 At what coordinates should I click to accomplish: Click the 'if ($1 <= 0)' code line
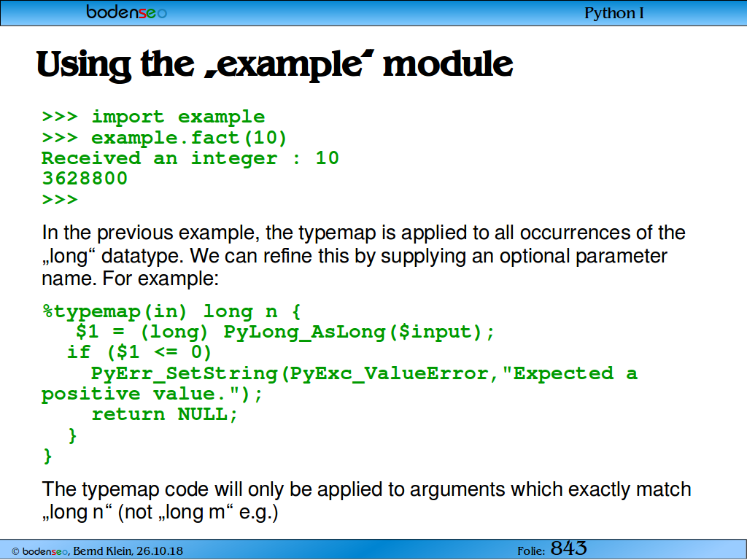coord(139,352)
